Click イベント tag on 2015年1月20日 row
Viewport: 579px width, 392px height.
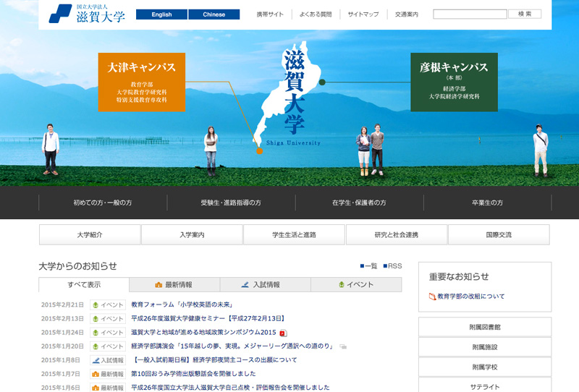point(108,346)
